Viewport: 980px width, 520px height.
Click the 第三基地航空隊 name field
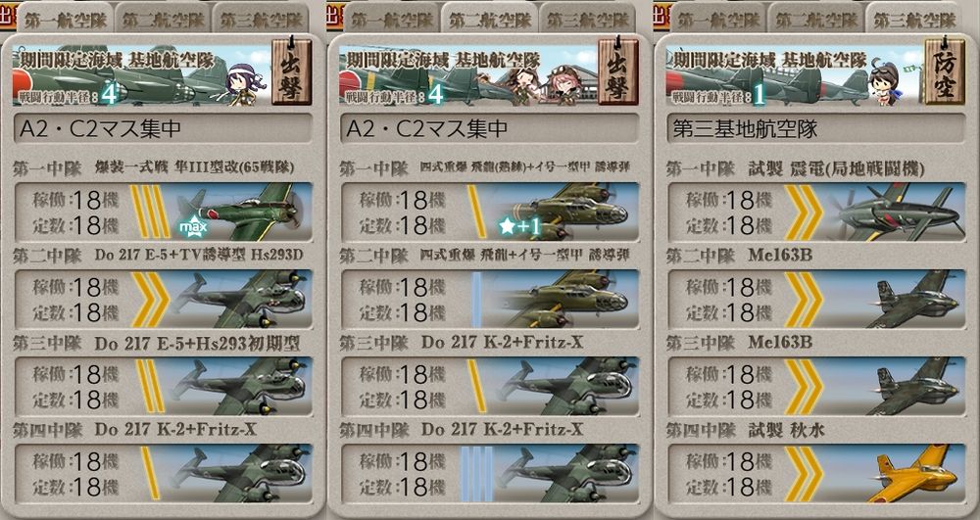[x=816, y=128]
